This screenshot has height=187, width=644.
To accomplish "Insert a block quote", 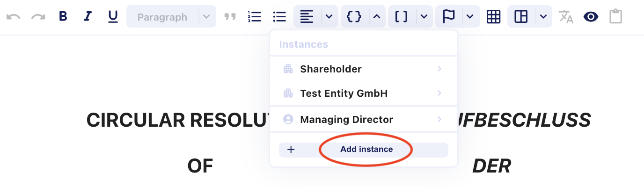I will pyautogui.click(x=230, y=17).
